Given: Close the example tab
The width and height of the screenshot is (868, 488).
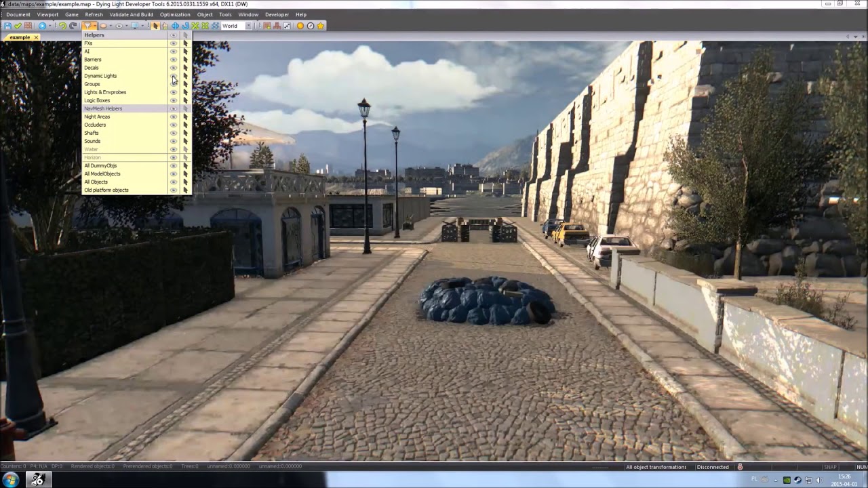Looking at the screenshot, I should 36,37.
